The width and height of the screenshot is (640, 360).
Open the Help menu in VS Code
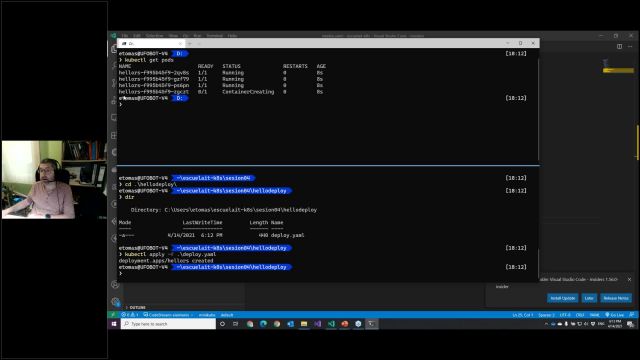click(x=232, y=36)
